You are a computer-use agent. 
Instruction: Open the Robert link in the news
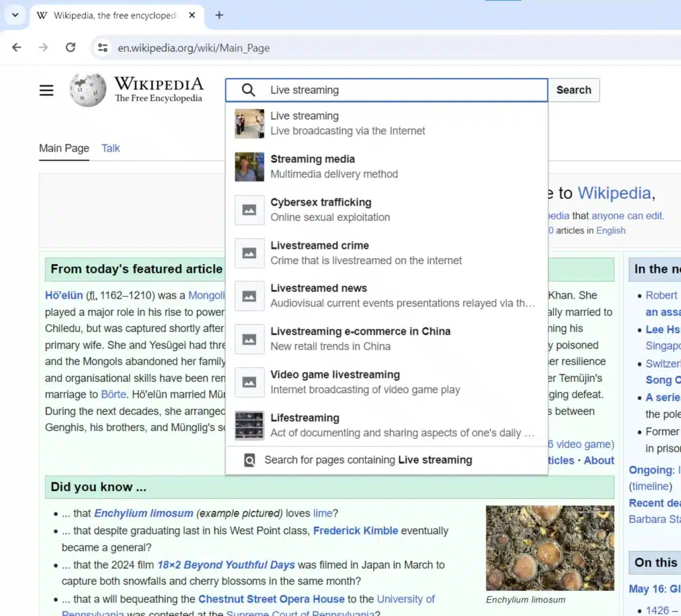click(x=662, y=295)
